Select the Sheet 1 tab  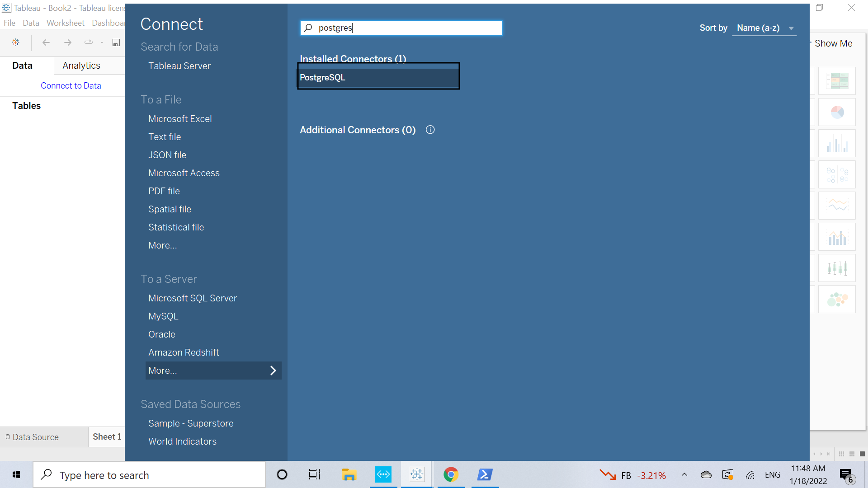pyautogui.click(x=107, y=437)
